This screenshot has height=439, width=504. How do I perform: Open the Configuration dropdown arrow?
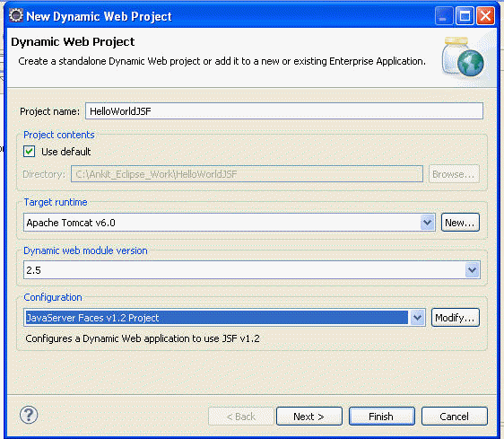coord(417,318)
